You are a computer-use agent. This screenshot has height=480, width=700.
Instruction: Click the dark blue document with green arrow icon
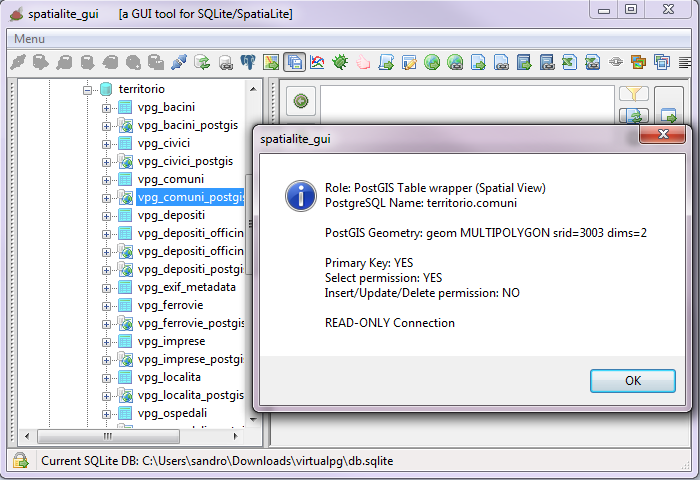524,62
